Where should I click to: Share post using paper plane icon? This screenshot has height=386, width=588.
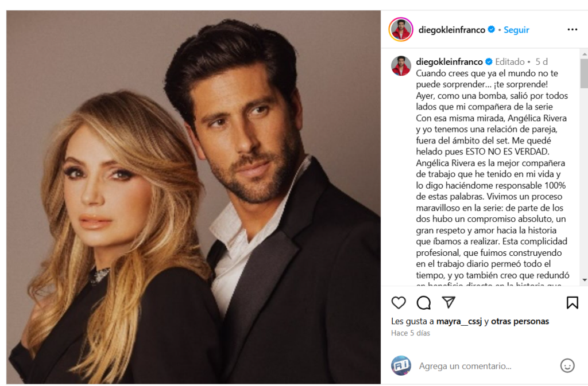point(448,302)
